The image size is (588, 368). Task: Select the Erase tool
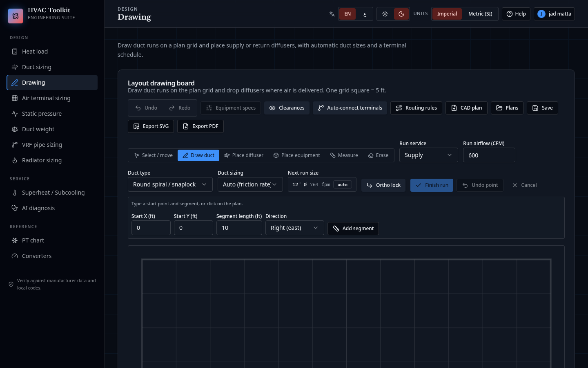(378, 155)
